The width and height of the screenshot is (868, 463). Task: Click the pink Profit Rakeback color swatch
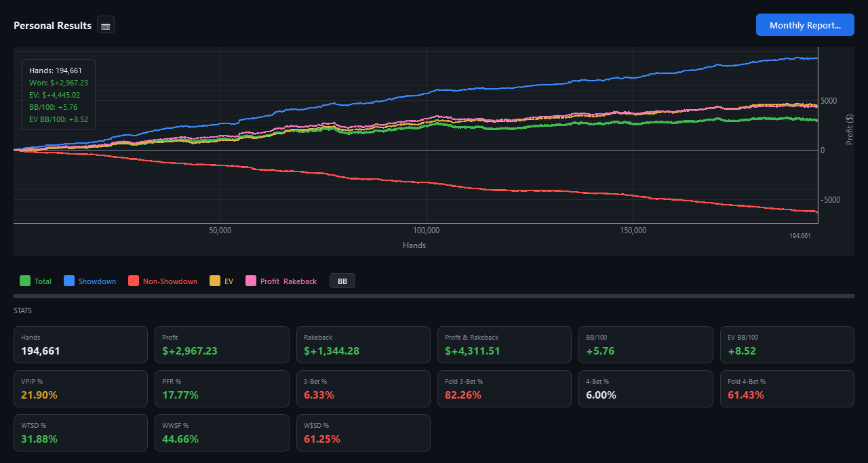tap(251, 281)
